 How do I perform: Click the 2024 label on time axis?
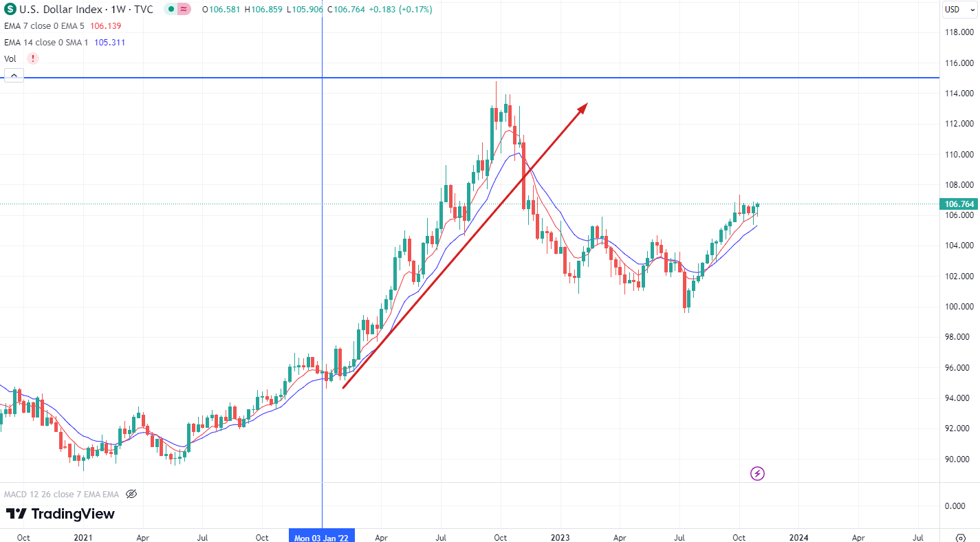798,537
